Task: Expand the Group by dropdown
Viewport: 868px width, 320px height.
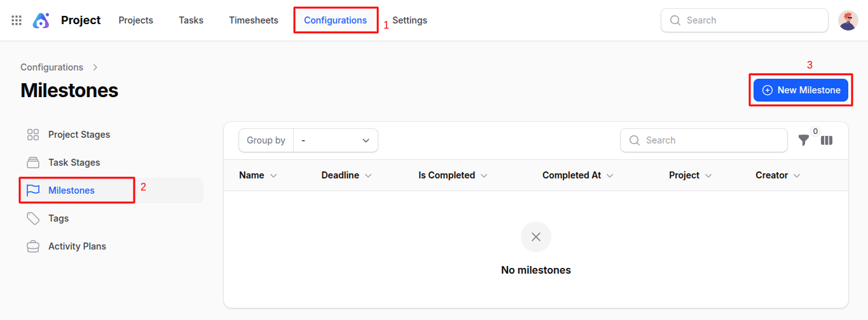Action: tap(335, 140)
